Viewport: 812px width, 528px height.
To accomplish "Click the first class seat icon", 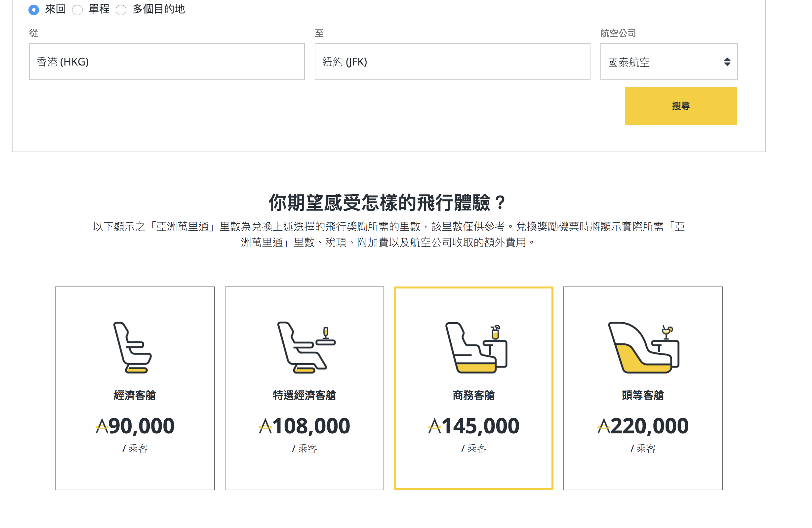I will 644,347.
